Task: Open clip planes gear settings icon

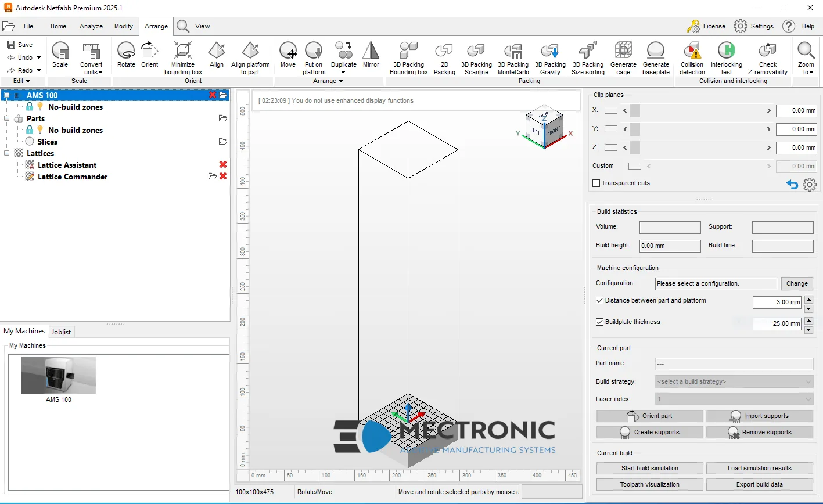Action: pyautogui.click(x=810, y=185)
